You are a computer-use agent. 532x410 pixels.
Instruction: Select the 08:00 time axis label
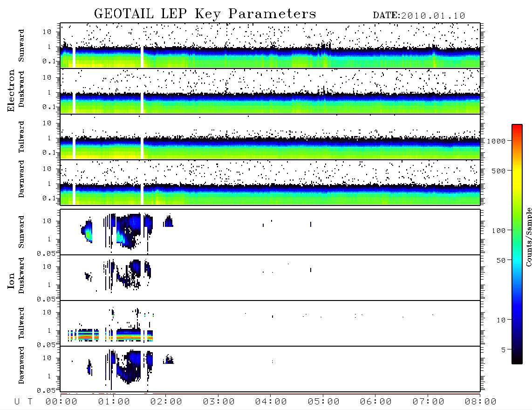(x=481, y=402)
